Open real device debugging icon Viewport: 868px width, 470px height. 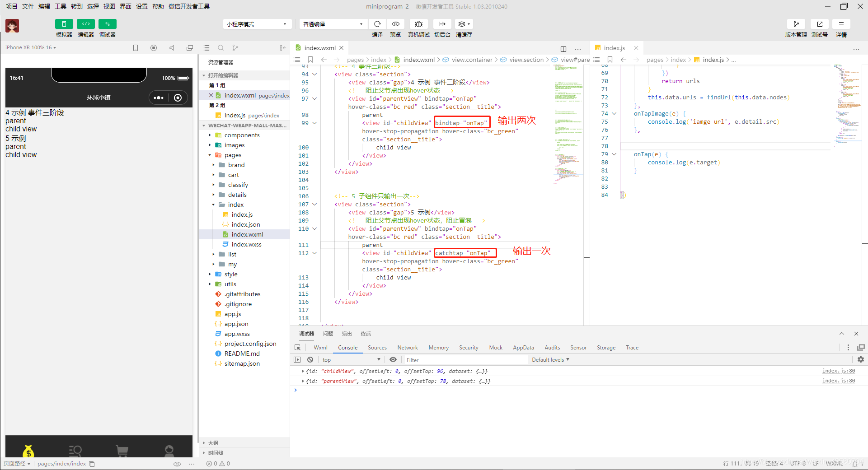point(419,24)
